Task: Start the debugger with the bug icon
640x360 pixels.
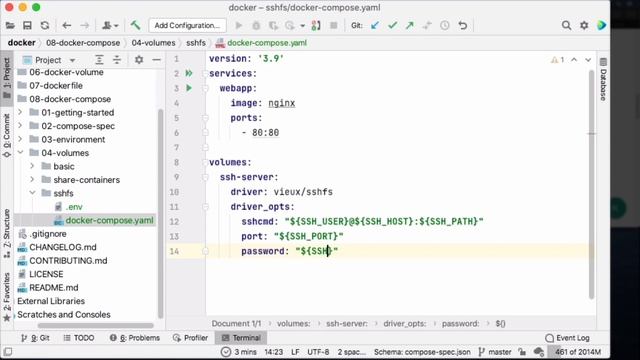Action: click(x=256, y=25)
